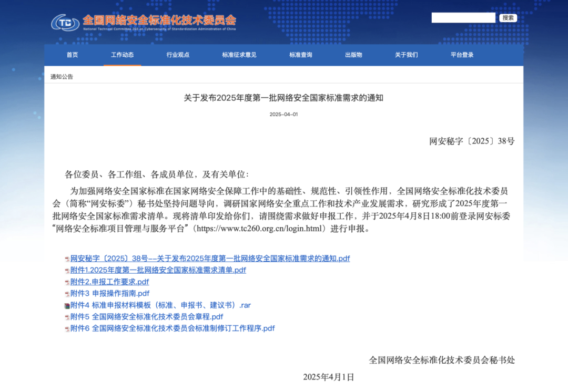Click inside the search input field
Screen dimensions: 568x392
click(463, 17)
